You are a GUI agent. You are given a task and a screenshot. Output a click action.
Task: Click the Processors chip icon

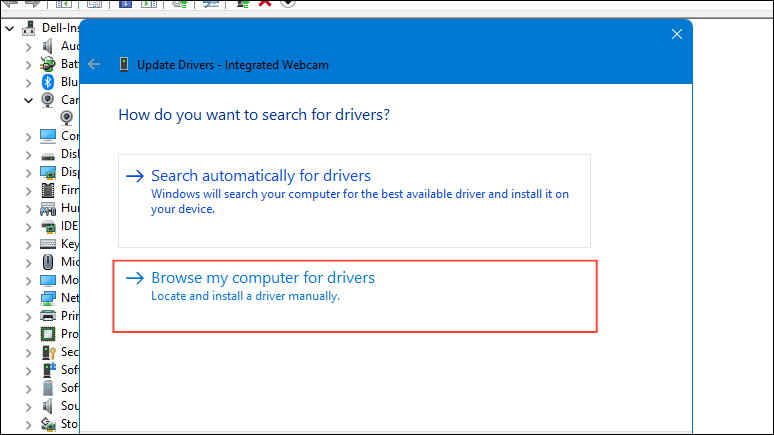[x=47, y=334]
